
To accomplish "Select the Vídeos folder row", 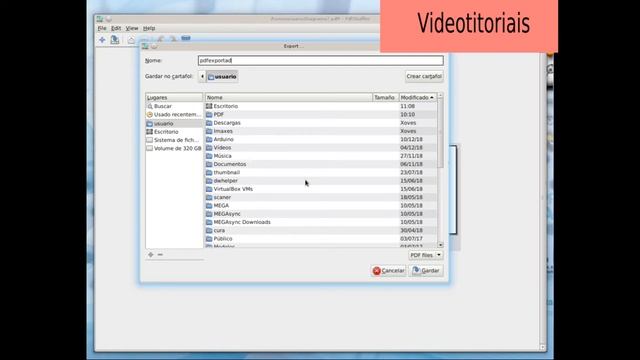I will 320,147.
